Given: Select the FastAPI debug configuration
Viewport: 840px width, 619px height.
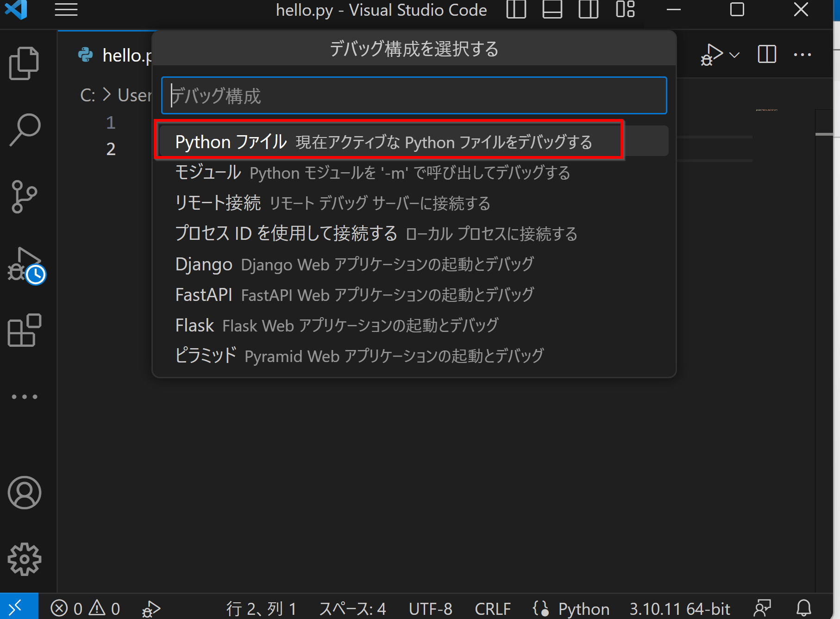Looking at the screenshot, I should (414, 294).
